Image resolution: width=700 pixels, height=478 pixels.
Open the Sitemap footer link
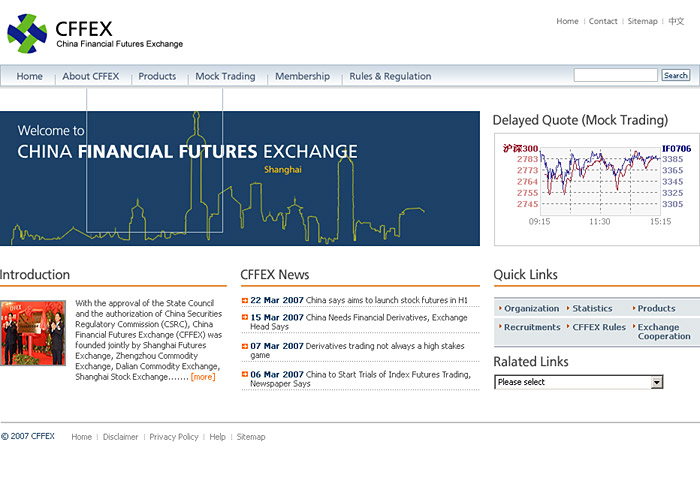[x=250, y=437]
